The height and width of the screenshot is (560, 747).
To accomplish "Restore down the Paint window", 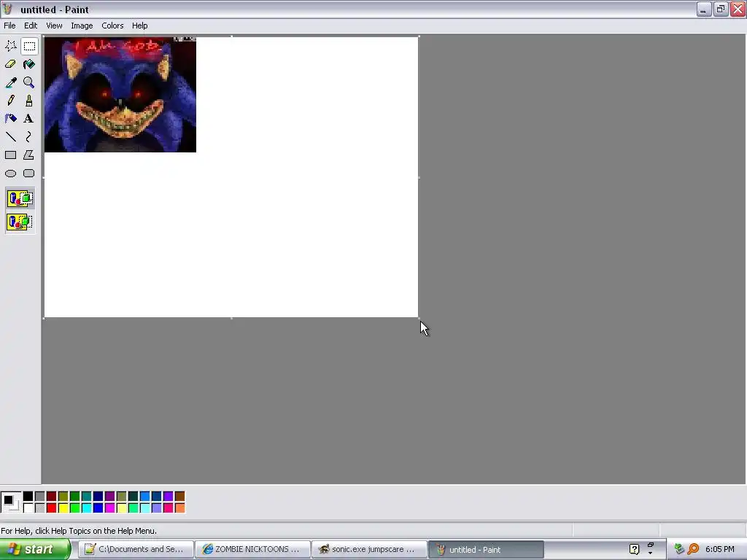I will coord(721,9).
